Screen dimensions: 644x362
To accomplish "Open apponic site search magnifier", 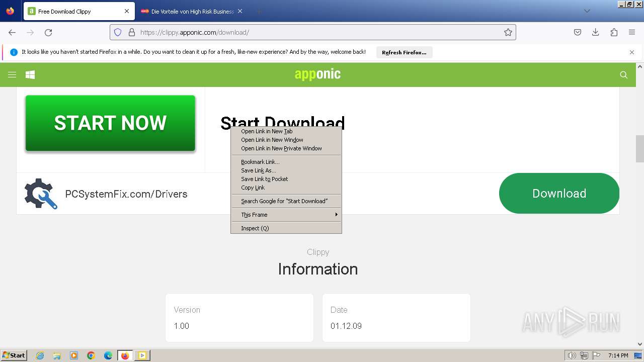I will (x=624, y=74).
